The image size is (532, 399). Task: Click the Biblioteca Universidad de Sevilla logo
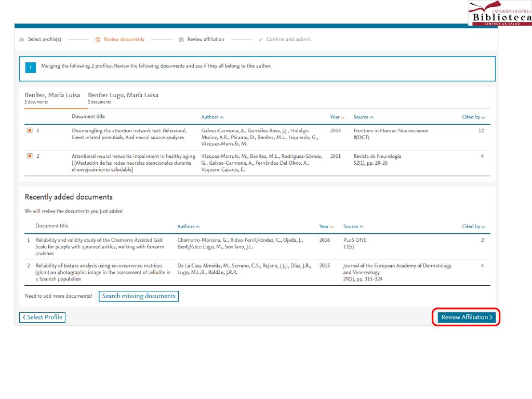click(499, 13)
